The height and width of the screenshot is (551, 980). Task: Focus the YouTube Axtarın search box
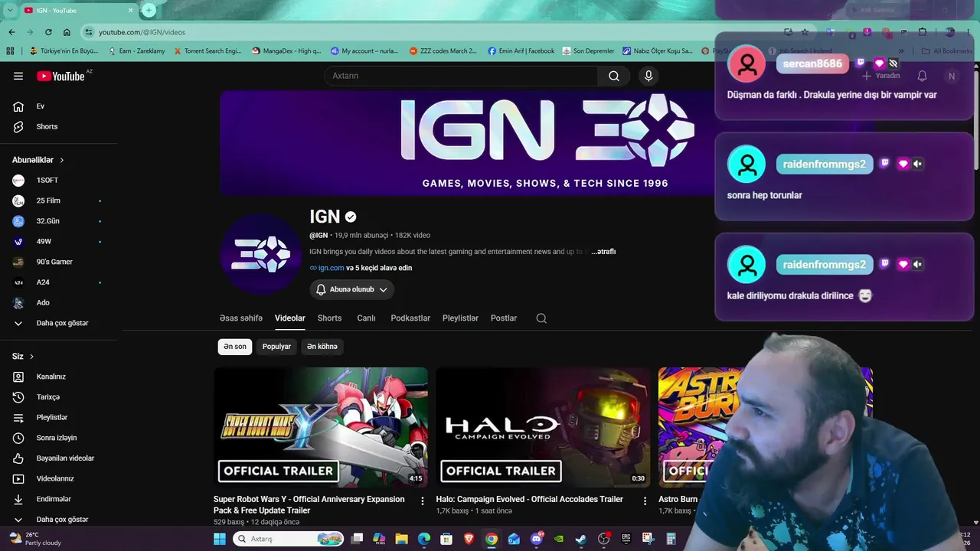coord(461,76)
